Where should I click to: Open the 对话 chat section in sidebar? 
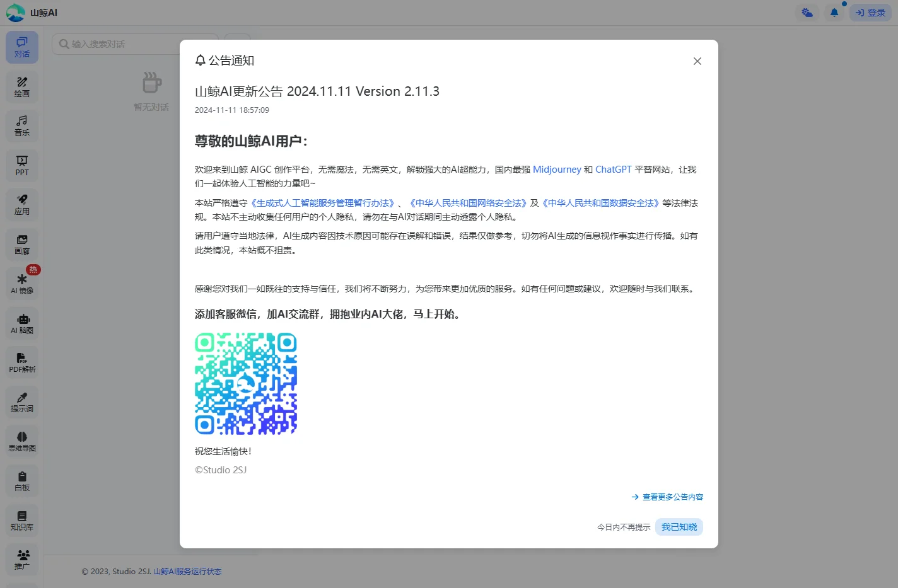22,47
